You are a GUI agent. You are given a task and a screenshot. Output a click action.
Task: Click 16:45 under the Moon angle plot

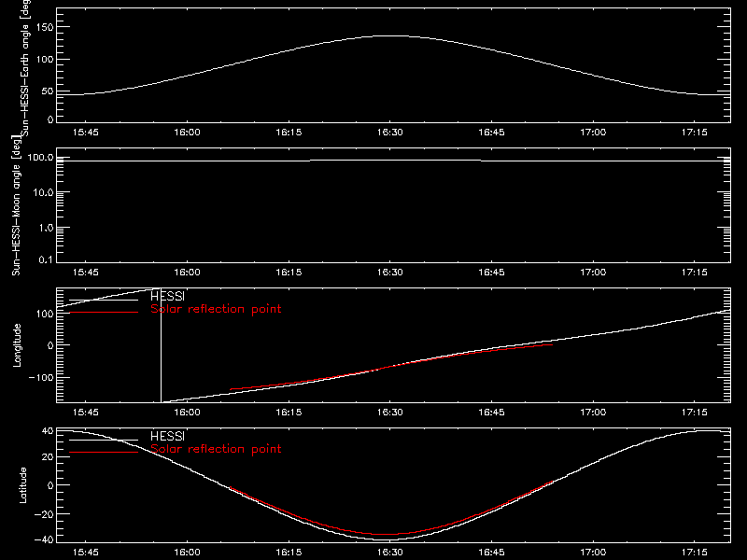pyautogui.click(x=492, y=273)
